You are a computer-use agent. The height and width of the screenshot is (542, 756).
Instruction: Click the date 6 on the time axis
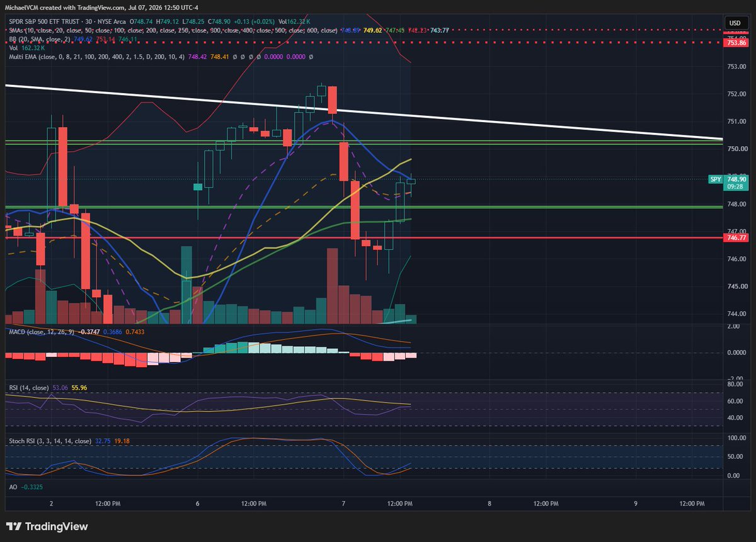[198, 504]
